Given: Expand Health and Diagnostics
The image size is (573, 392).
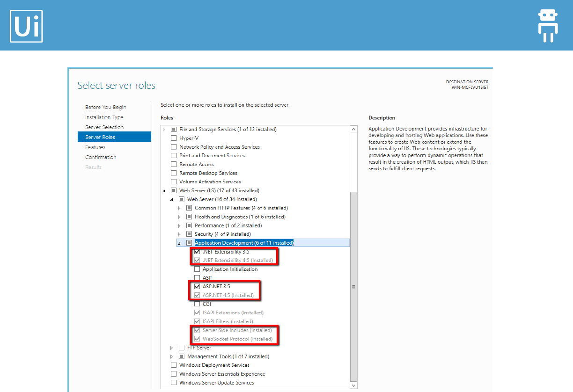Looking at the screenshot, I should point(179,217).
